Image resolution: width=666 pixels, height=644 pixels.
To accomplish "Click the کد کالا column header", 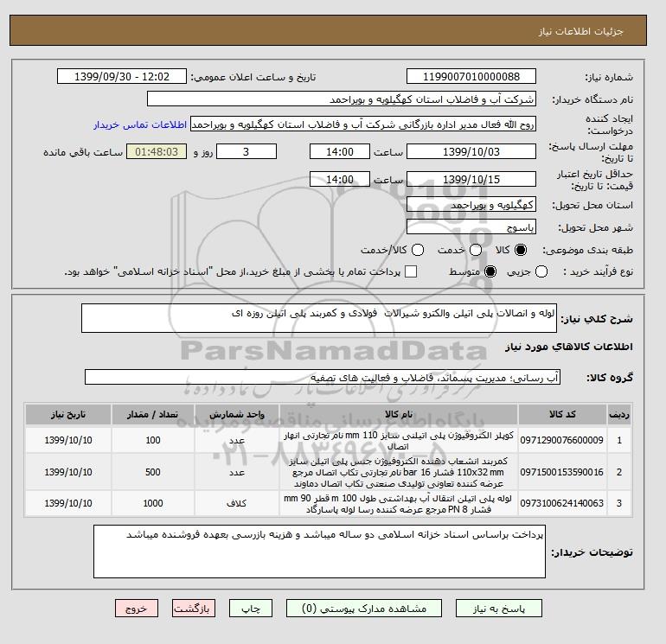I will [x=562, y=414].
